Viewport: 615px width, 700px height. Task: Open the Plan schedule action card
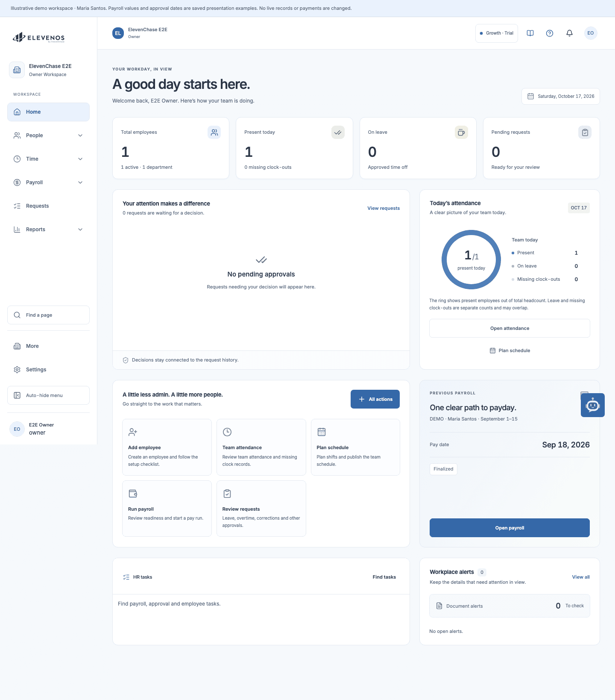[x=355, y=447]
